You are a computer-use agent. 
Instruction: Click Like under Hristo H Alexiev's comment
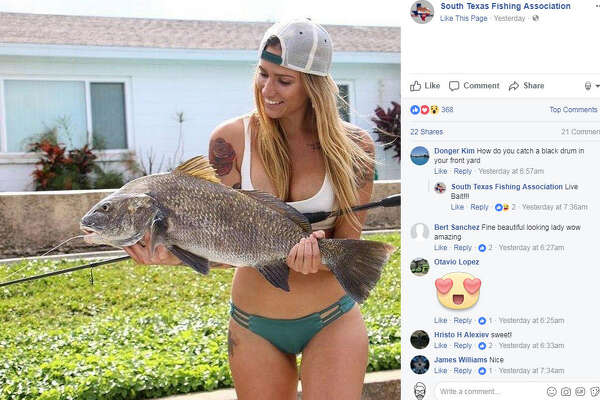click(x=440, y=346)
